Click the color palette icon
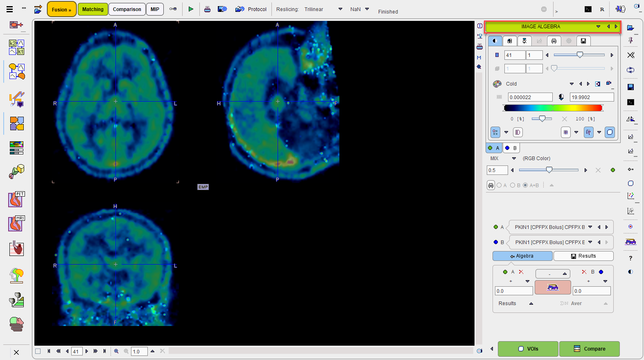Screen dimensions: 644x360 coord(497,84)
